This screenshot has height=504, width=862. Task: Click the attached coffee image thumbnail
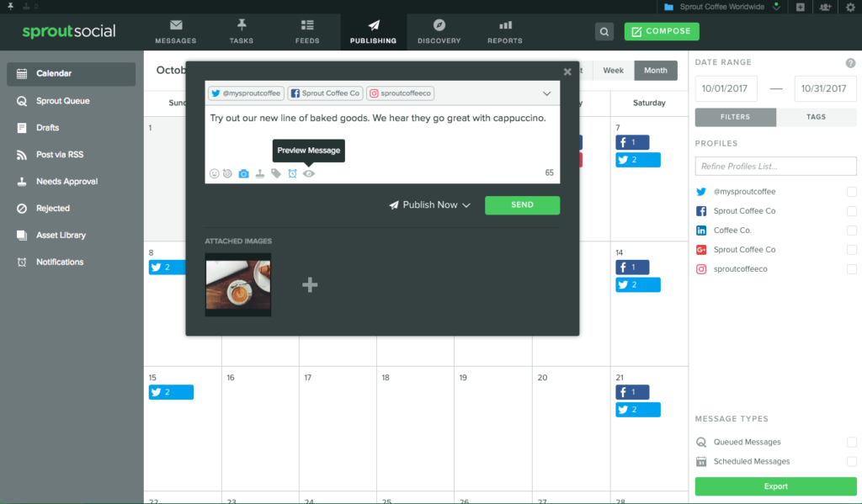[238, 284]
